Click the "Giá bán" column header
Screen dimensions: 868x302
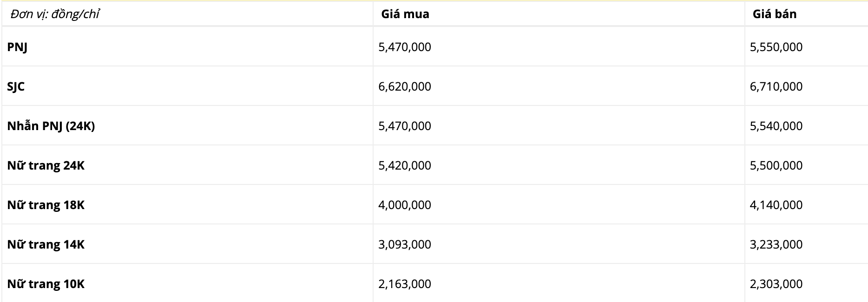(x=774, y=14)
